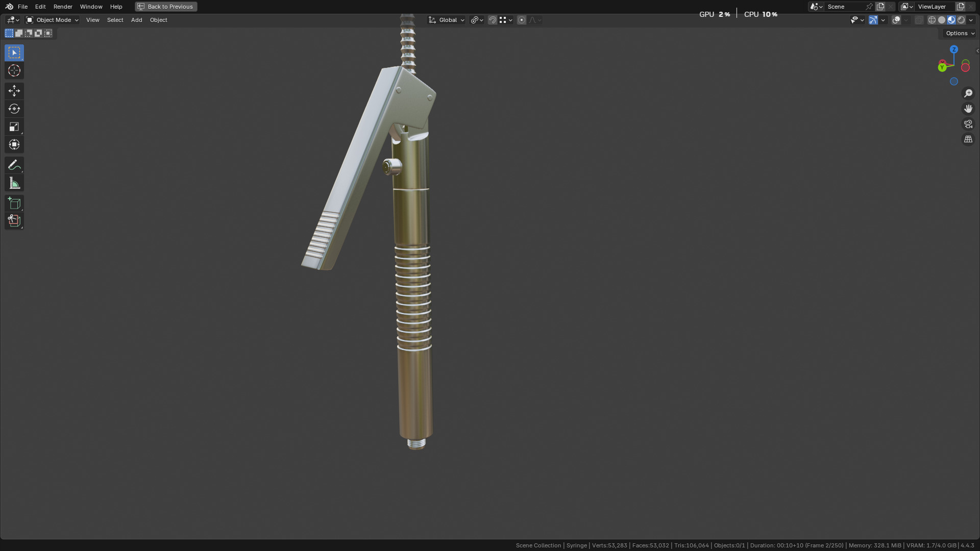Switch to wireframe viewport shading
Image resolution: width=980 pixels, height=551 pixels.
[932, 20]
